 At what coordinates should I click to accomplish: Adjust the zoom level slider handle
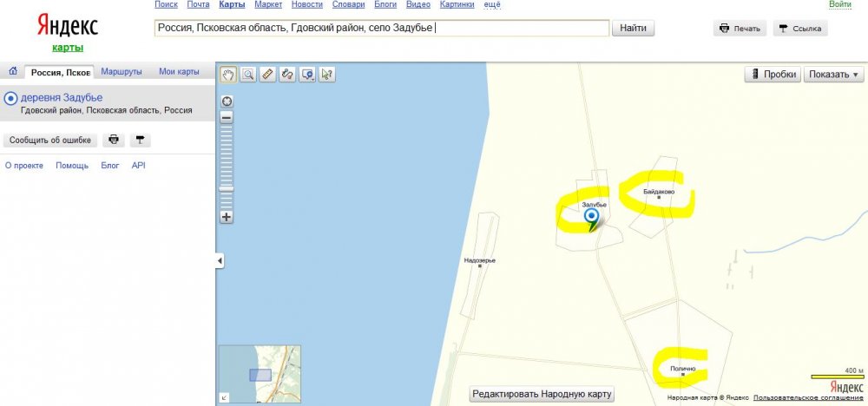point(227,189)
